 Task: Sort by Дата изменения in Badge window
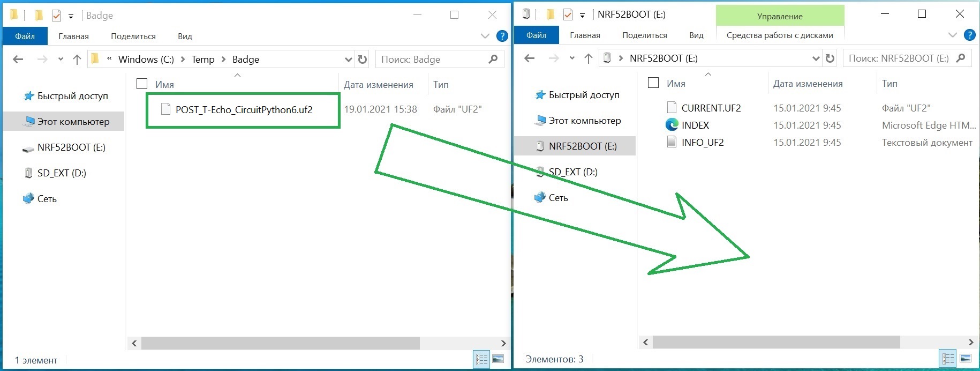pyautogui.click(x=379, y=85)
